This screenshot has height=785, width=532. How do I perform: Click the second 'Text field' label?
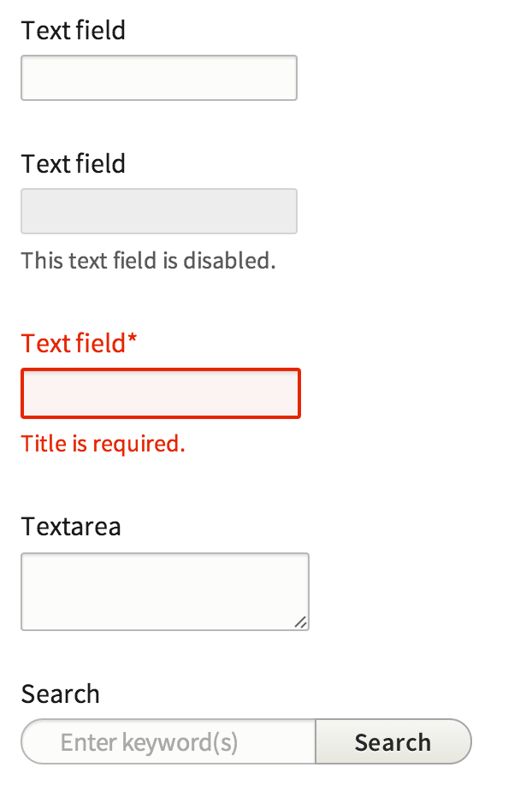point(73,163)
